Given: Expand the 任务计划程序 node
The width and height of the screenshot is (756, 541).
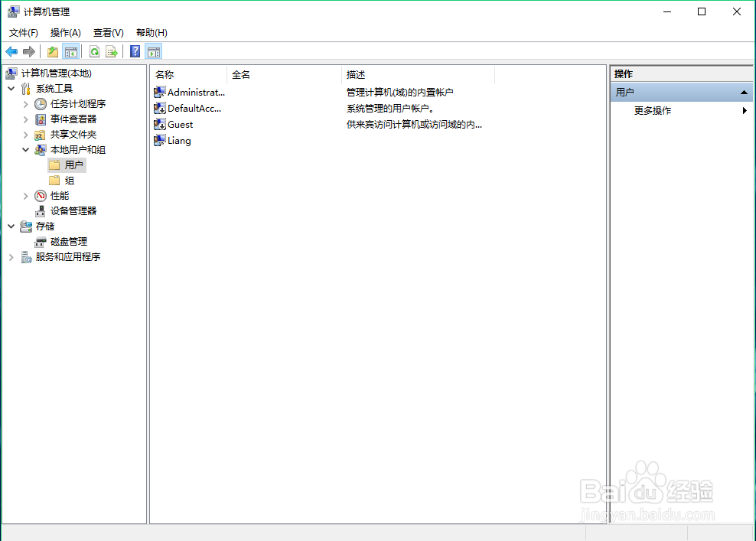Looking at the screenshot, I should tap(25, 104).
